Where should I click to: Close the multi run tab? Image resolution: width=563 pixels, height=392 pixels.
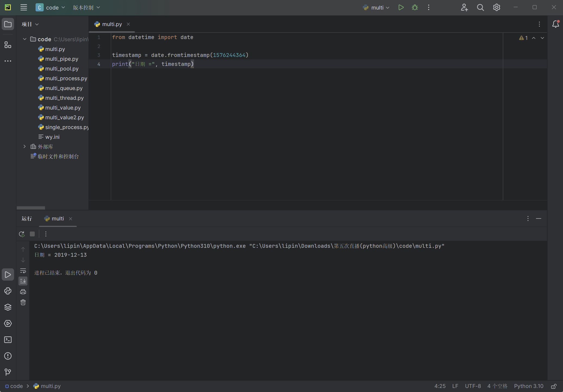[71, 219]
